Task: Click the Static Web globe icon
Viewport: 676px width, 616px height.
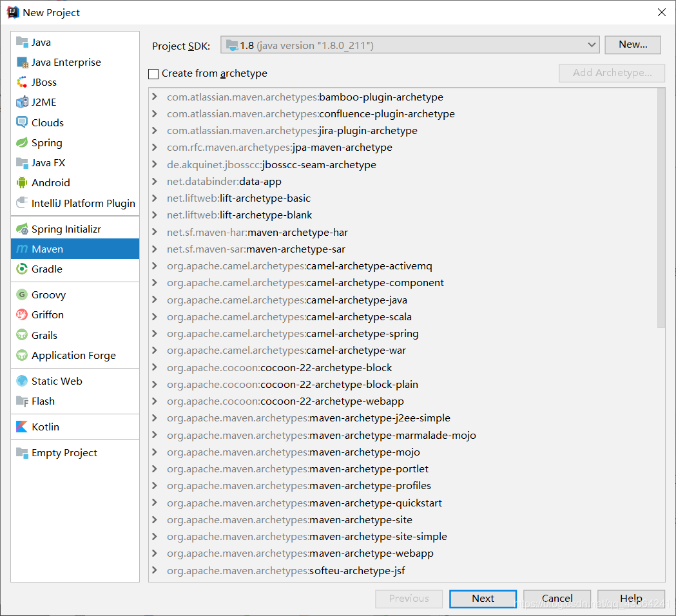Action: click(21, 381)
